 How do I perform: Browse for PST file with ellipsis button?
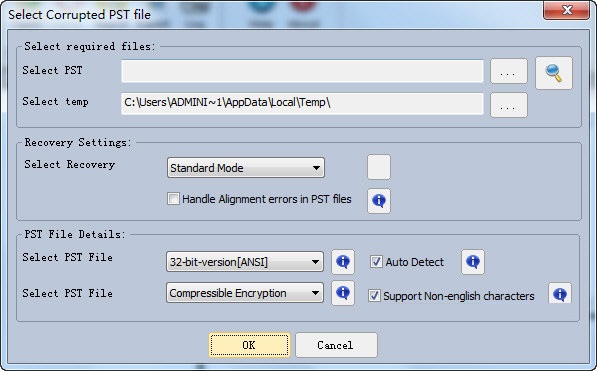tap(509, 71)
